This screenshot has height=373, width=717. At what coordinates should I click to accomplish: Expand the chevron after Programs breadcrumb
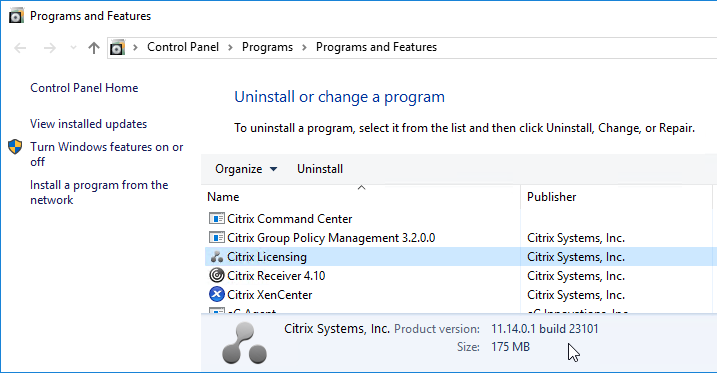point(305,48)
